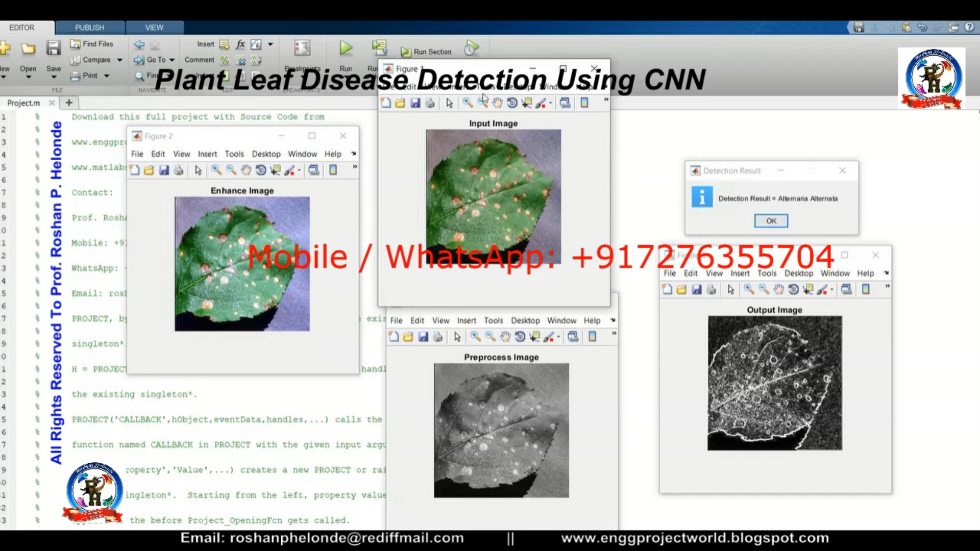This screenshot has width=980, height=551.
Task: Open Tools menu in Figure 2
Action: pos(234,154)
